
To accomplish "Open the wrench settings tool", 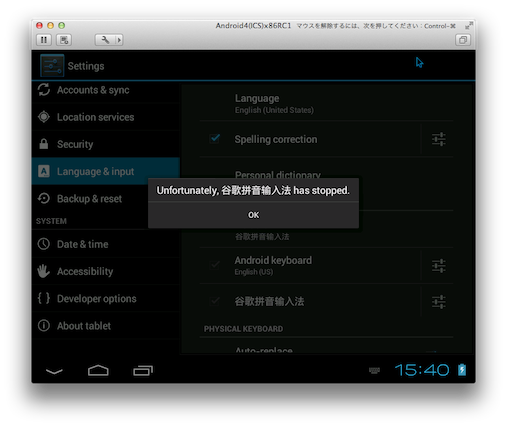I will (x=105, y=40).
